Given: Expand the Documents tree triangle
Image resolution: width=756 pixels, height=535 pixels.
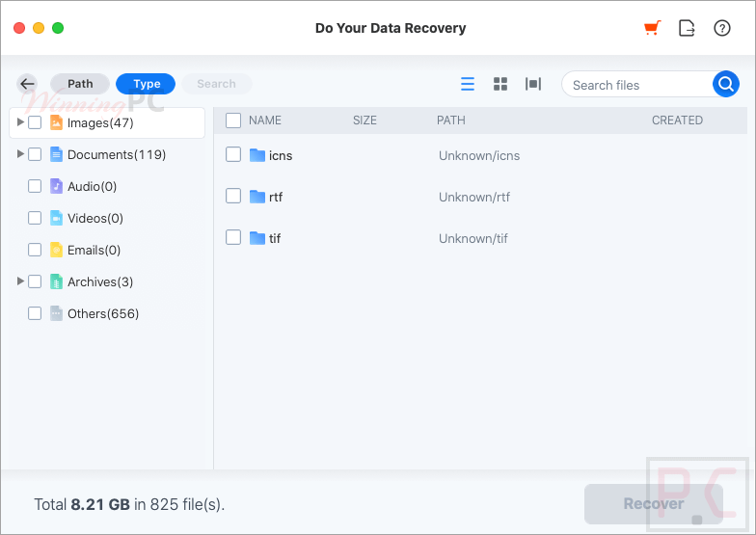Looking at the screenshot, I should pos(20,154).
